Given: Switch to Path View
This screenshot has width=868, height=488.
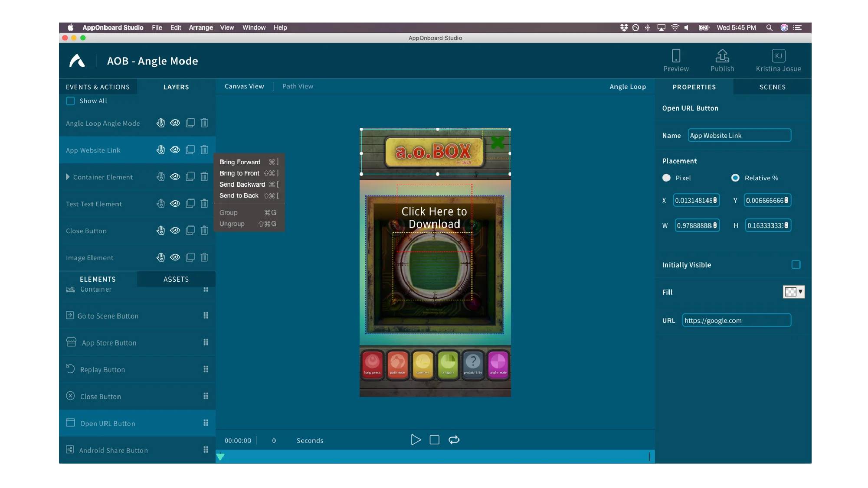Looking at the screenshot, I should click(298, 86).
